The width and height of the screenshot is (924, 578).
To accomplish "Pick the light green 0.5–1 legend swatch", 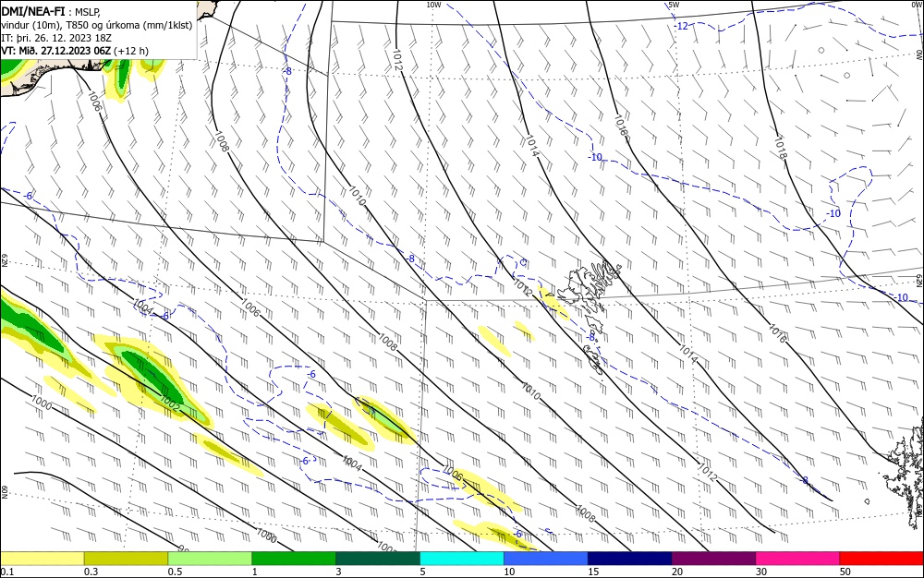I will (x=210, y=559).
